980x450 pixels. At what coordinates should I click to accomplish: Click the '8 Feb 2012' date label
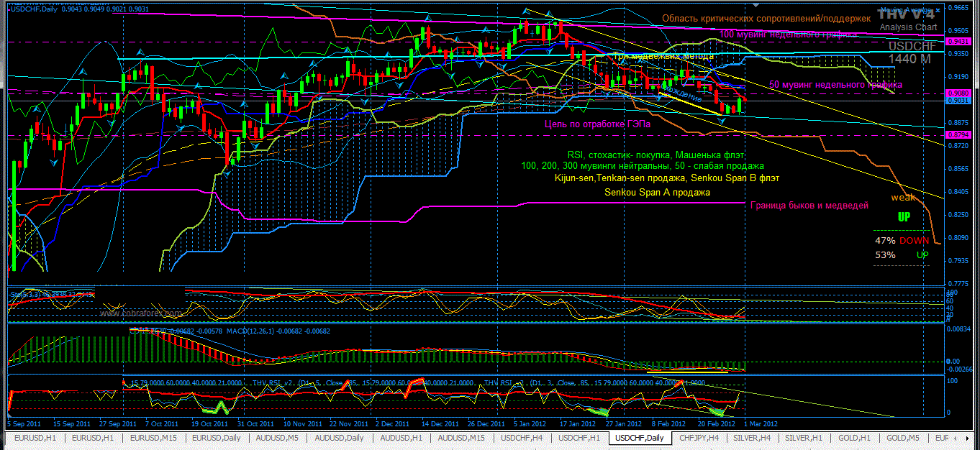670,423
